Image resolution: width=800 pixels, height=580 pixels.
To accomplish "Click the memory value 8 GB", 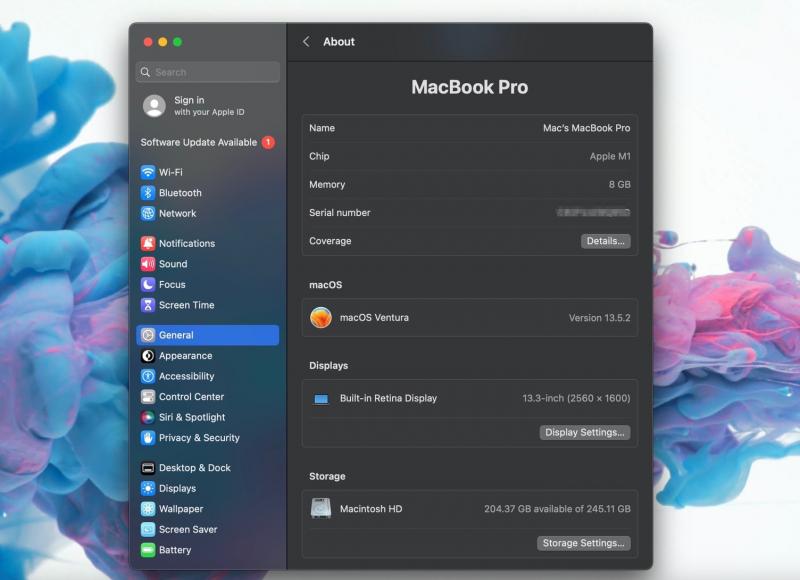I will (619, 184).
